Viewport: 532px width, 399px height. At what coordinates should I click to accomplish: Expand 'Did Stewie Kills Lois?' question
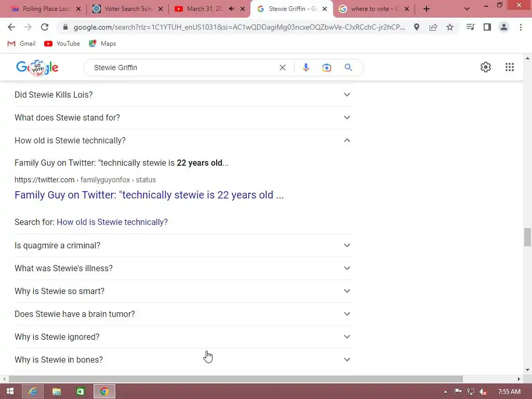(183, 95)
